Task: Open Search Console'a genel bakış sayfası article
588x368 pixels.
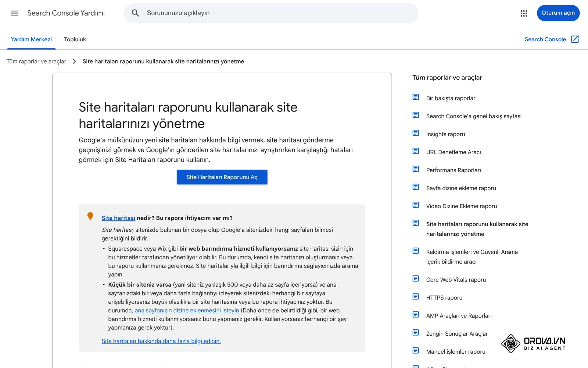Action: [474, 116]
